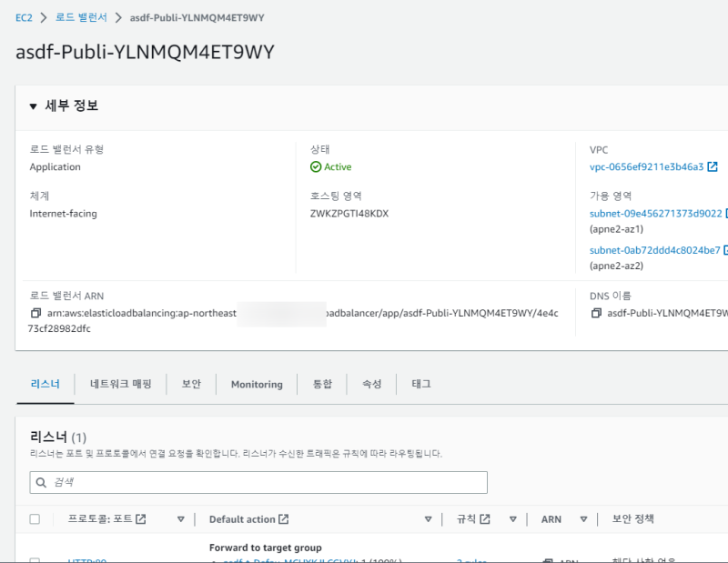Open the Monitoring tab
Viewport: 728px width, 563px height.
257,385
